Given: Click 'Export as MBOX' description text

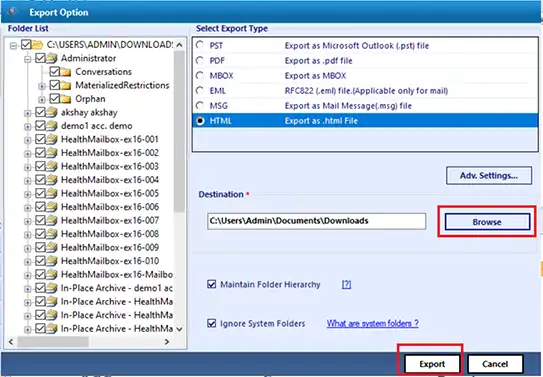Looking at the screenshot, I should [315, 75].
